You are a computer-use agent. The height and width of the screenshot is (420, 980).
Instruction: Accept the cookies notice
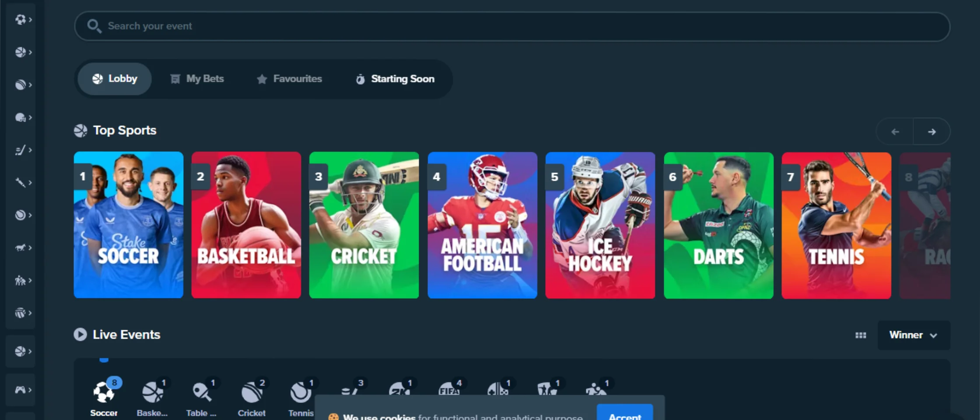point(624,414)
